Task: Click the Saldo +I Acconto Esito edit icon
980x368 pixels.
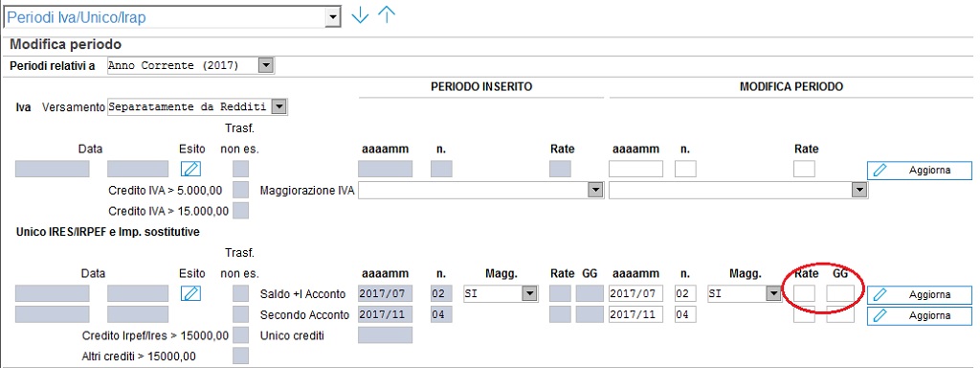Action: click(191, 293)
